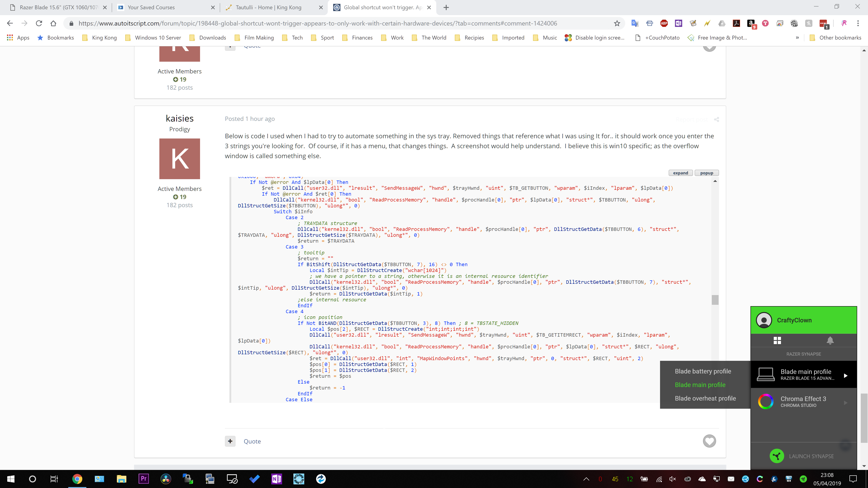Open Chrome from the taskbar
This screenshot has height=488, width=868.
(77, 479)
